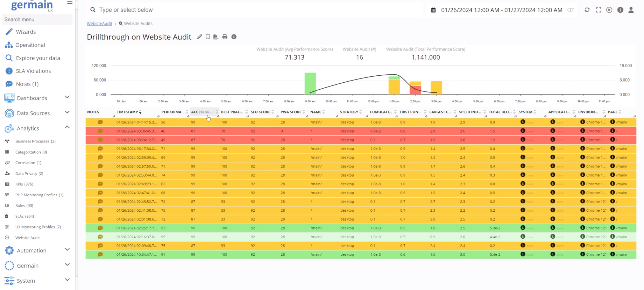This screenshot has height=290, width=644.
Task: Edit the Drillthrough on Website Audit dashboard
Action: point(200,37)
